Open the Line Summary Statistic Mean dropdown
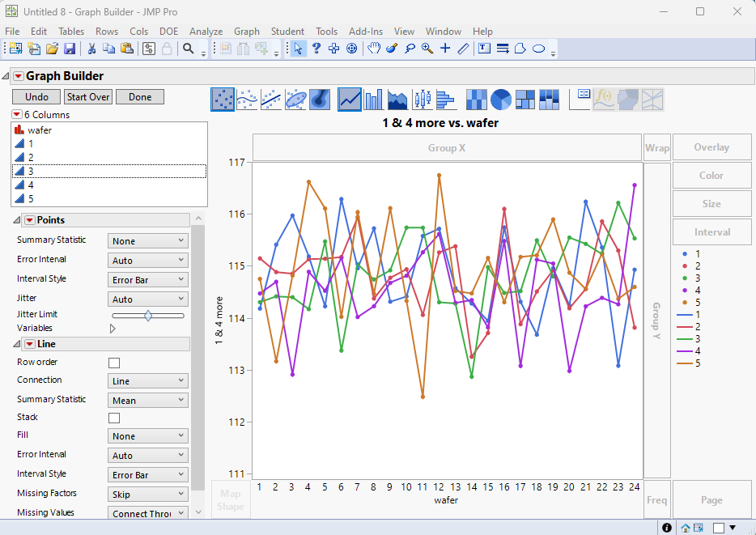The width and height of the screenshot is (756, 535). coord(147,401)
